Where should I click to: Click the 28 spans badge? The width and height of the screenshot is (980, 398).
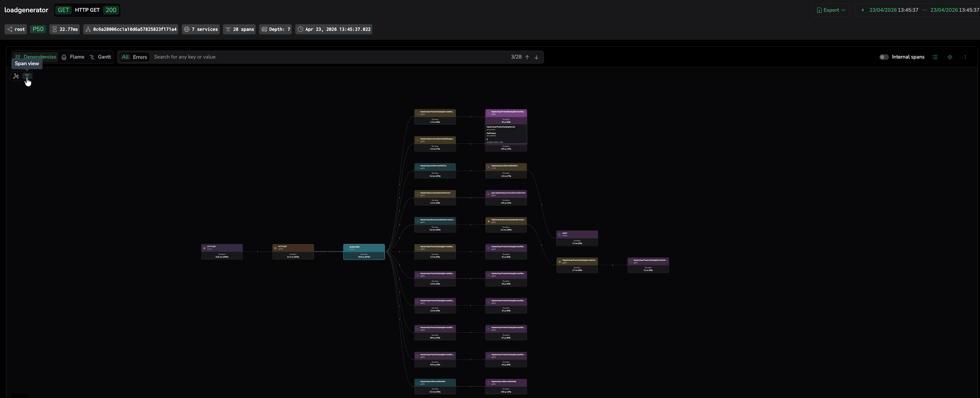(x=239, y=29)
